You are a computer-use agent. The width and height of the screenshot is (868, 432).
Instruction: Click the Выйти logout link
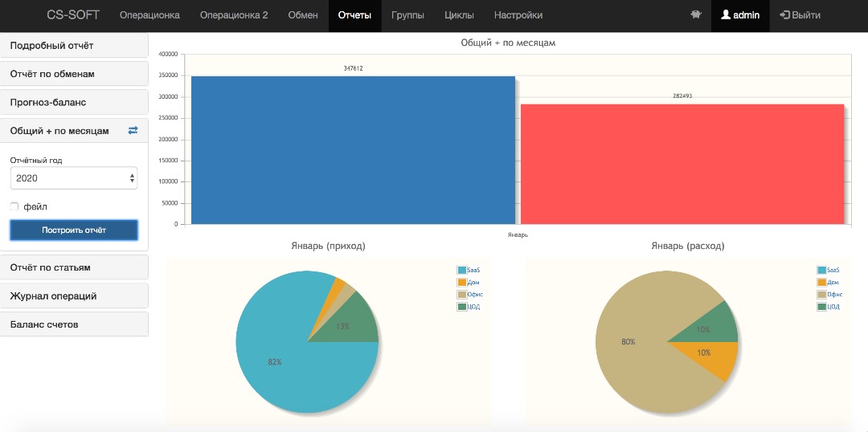800,15
